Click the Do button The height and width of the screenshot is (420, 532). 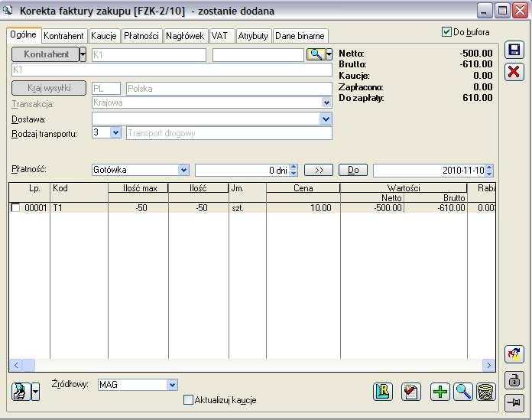(353, 170)
